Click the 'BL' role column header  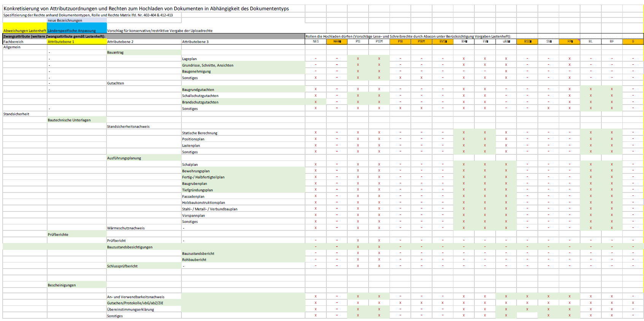(x=591, y=41)
